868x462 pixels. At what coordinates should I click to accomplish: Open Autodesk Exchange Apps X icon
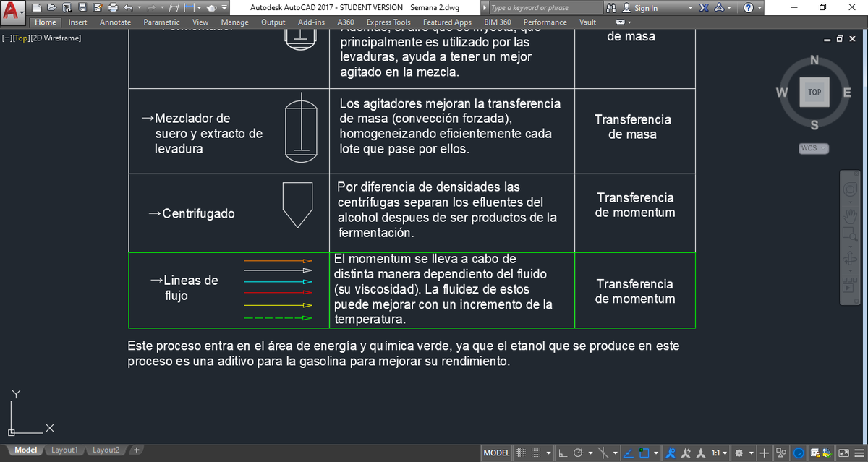pos(704,8)
